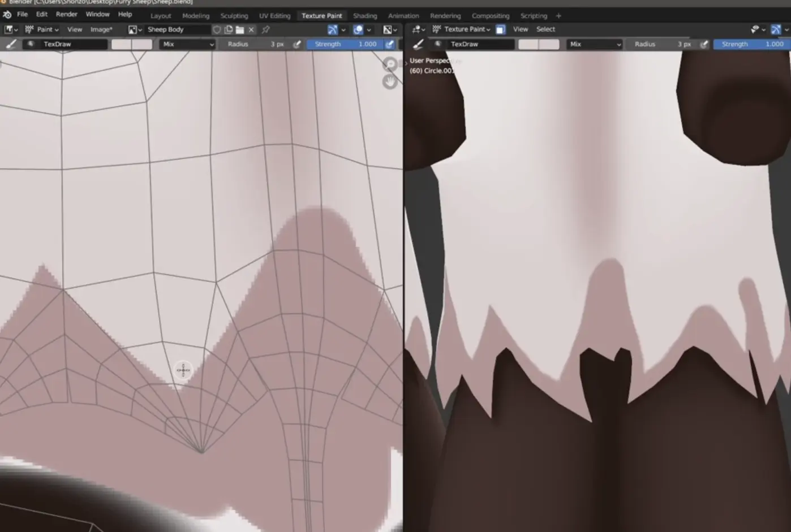
Task: Toggle radius pen pressure in the image editor
Action: click(x=297, y=44)
